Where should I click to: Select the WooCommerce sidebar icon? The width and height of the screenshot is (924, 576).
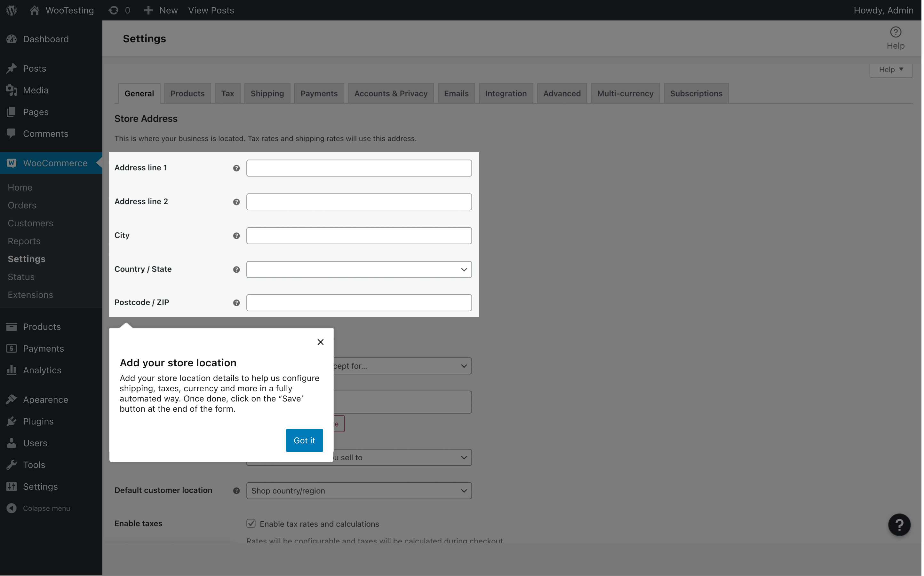[11, 163]
